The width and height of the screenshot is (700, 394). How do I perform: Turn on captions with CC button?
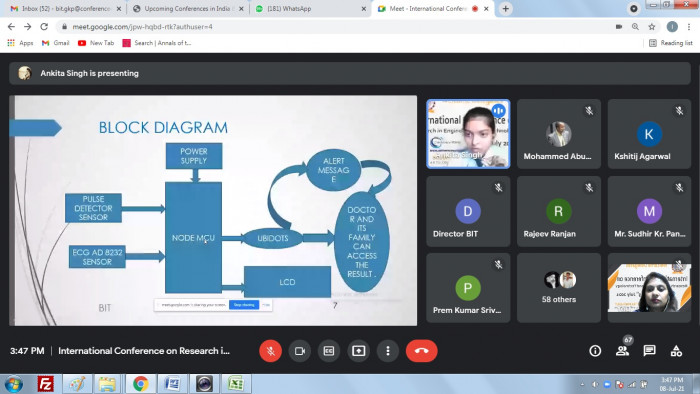tap(329, 351)
